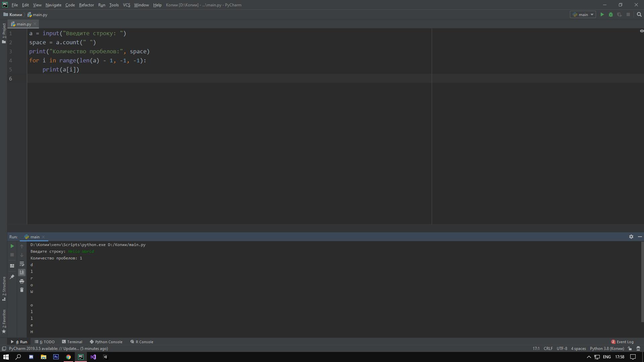Show hidden system tray icons

tap(588, 357)
